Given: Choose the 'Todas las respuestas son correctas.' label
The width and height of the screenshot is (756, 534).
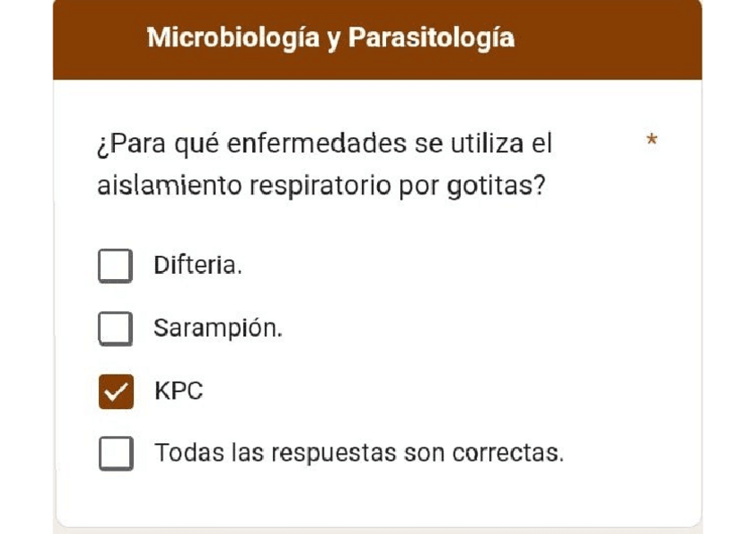Looking at the screenshot, I should coord(358,453).
